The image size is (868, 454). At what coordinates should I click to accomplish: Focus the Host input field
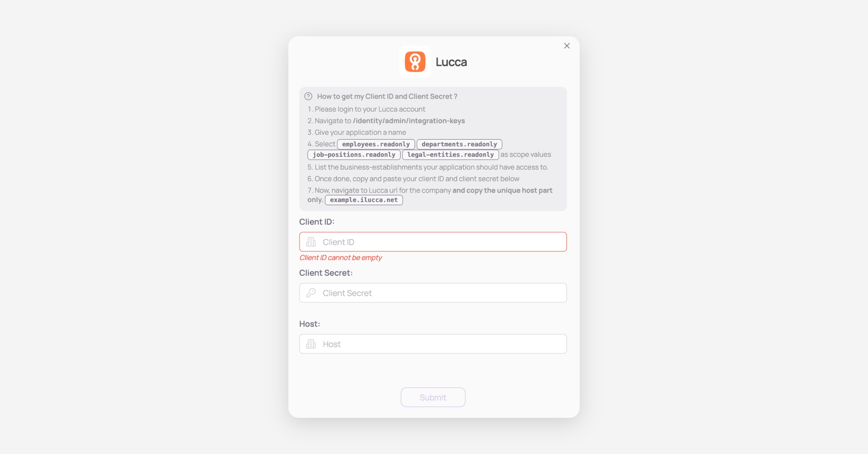click(x=441, y=344)
